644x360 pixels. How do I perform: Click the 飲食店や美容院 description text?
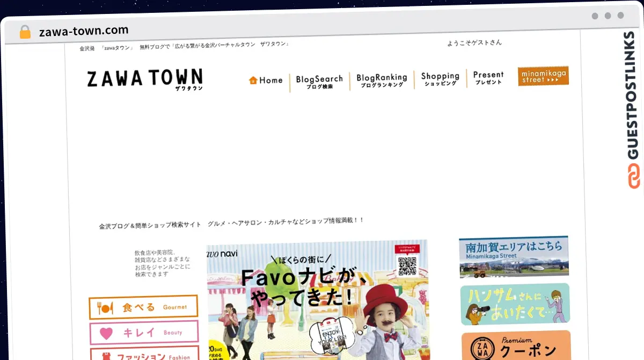coord(162,263)
